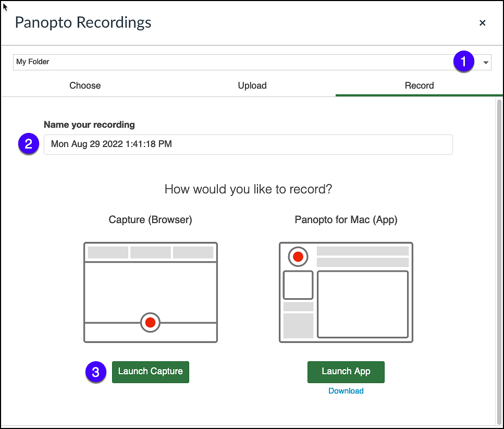Switch to the Upload tab
504x429 pixels.
pyautogui.click(x=252, y=85)
